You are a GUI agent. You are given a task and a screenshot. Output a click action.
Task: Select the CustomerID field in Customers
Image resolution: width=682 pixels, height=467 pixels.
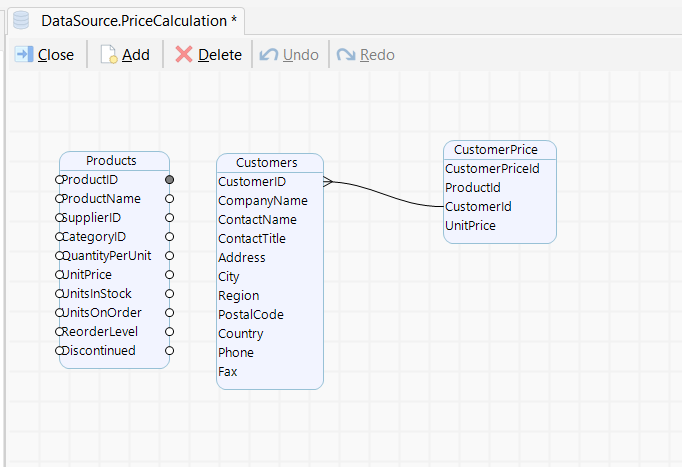coord(252,182)
